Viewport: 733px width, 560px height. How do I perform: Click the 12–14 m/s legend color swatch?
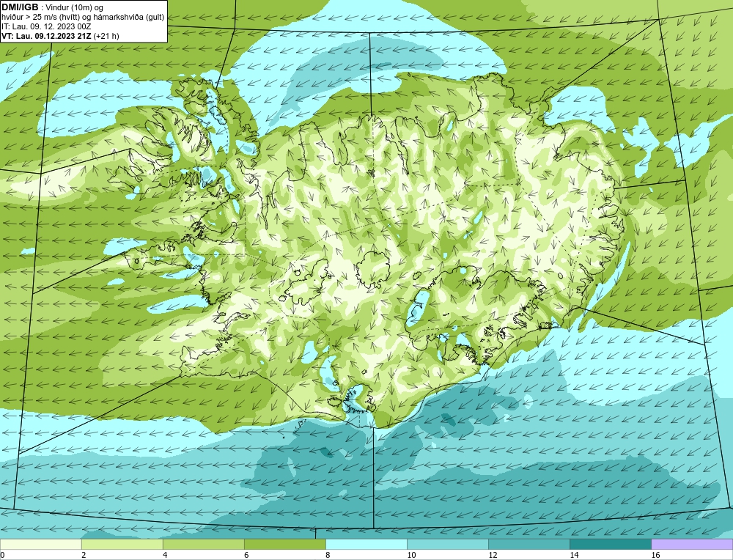[528, 544]
